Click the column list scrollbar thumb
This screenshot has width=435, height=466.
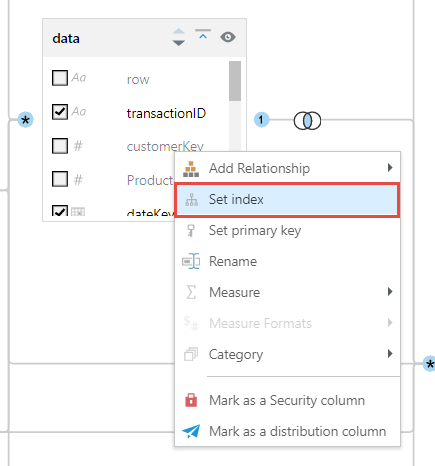(x=235, y=81)
